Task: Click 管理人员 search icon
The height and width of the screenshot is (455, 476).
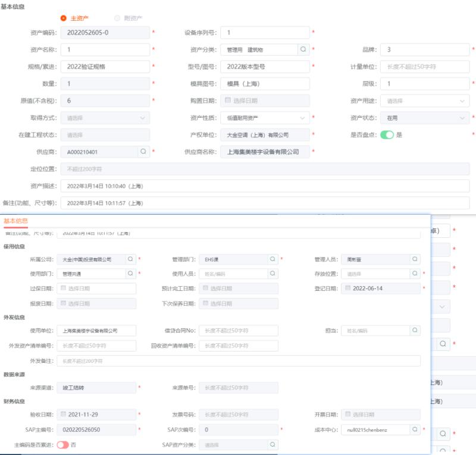Action: (415, 259)
